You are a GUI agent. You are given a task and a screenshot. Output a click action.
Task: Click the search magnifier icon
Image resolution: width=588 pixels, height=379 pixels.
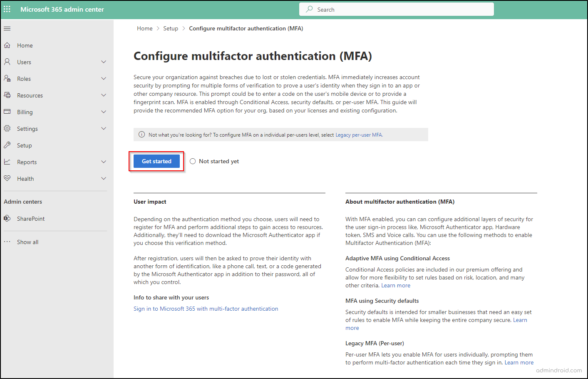tap(309, 9)
